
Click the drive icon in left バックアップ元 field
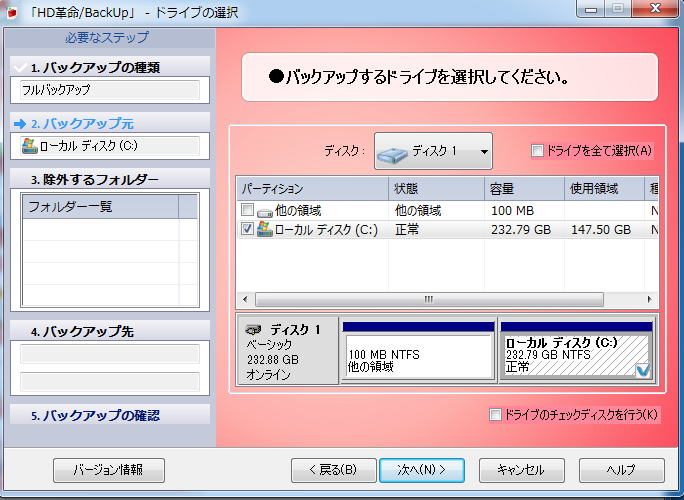point(30,146)
